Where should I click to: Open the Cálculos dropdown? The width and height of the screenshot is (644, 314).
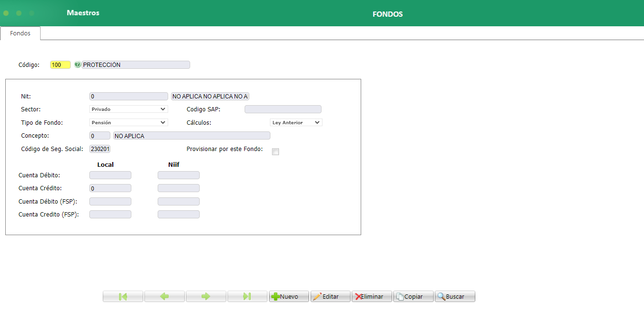click(296, 122)
